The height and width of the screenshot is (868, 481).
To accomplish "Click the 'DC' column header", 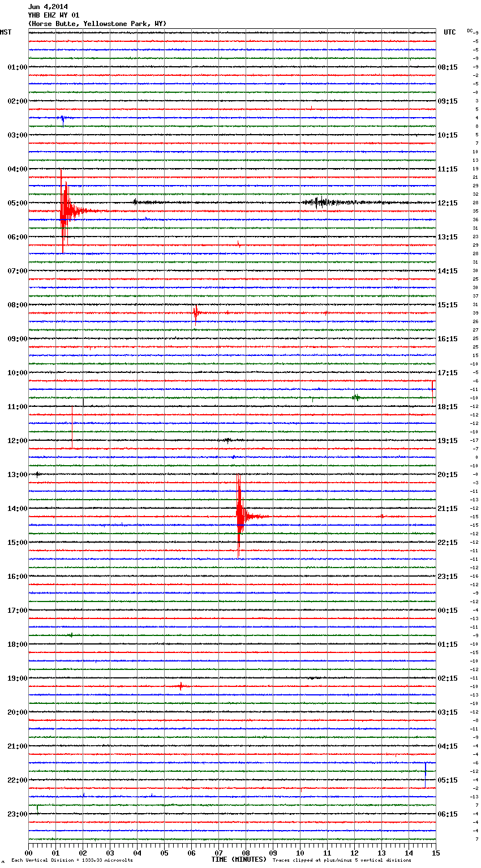I will click(470, 31).
